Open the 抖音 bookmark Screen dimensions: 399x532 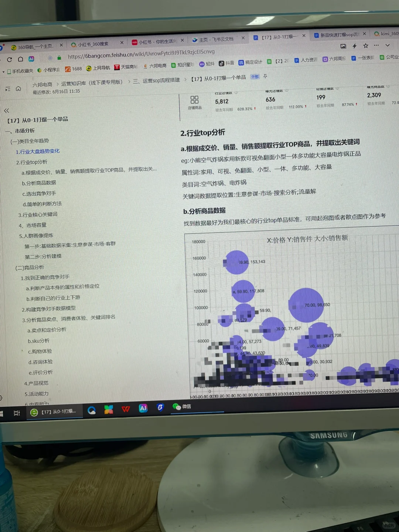click(226, 63)
